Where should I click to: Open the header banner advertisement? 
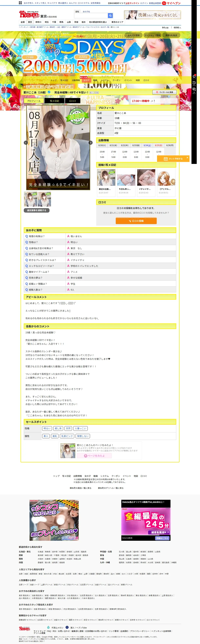152,15
